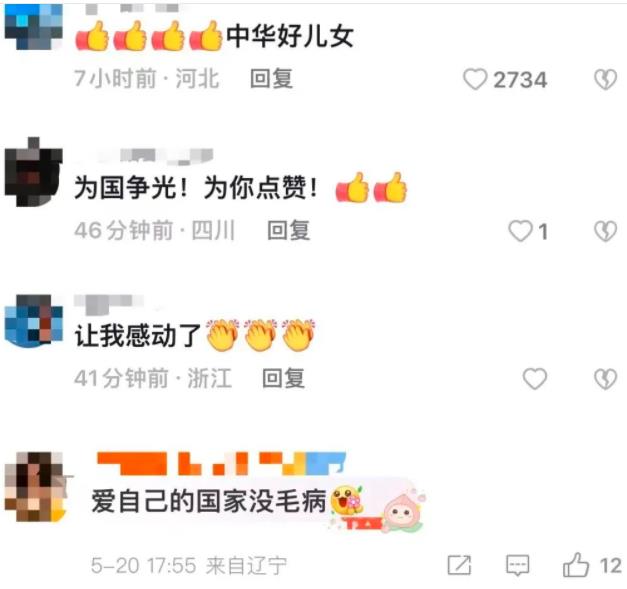
Task: Tap broken-heart dislike on 为国争光 comment
Action: click(x=605, y=231)
